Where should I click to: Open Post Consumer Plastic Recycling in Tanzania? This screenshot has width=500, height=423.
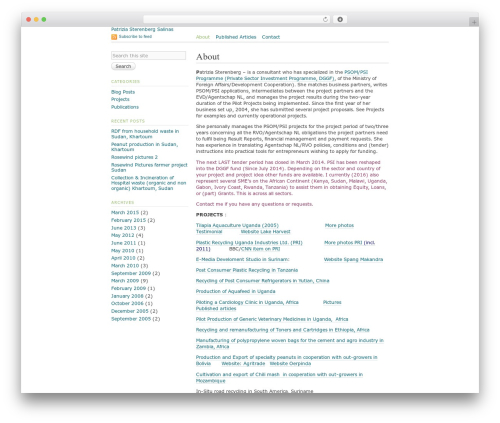[247, 270]
